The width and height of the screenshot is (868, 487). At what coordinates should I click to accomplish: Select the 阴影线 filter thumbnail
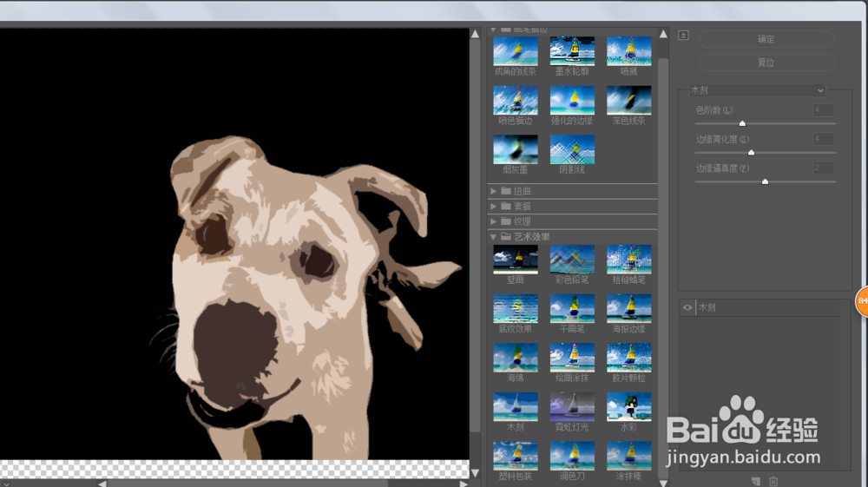[x=572, y=149]
